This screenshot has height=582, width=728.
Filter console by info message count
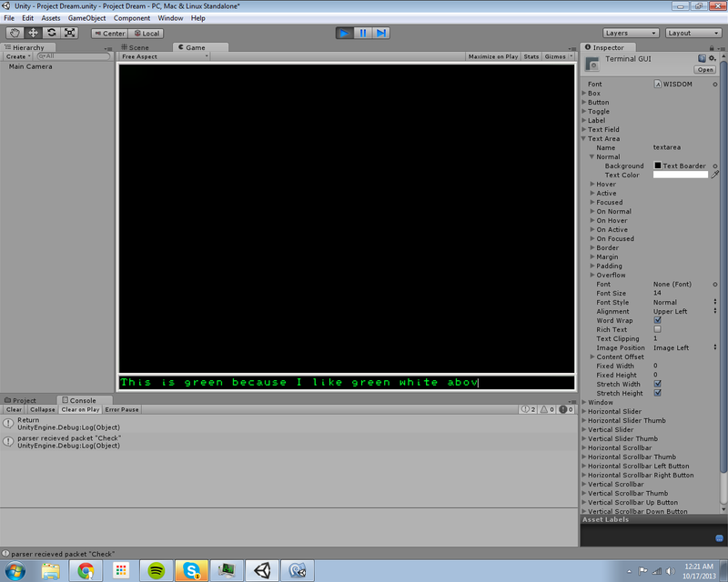point(529,409)
